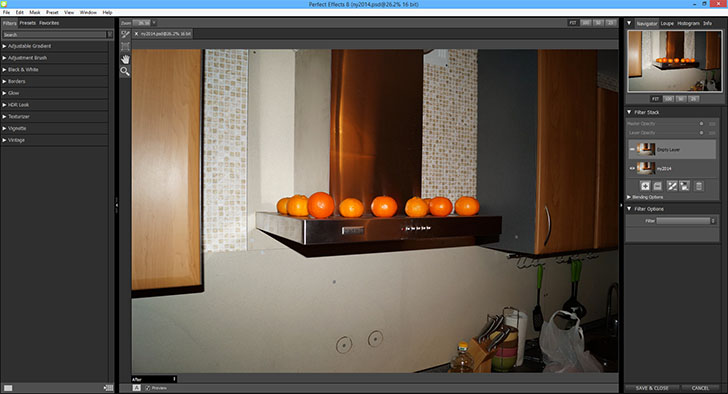
Task: Clear the filter search field with X
Action: click(110, 34)
